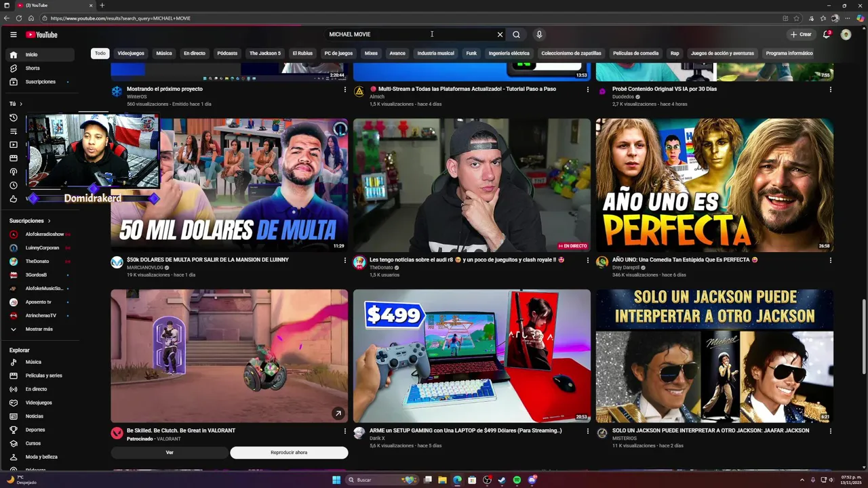Select the Videojuegos filter chip
868x488 pixels.
(131, 53)
